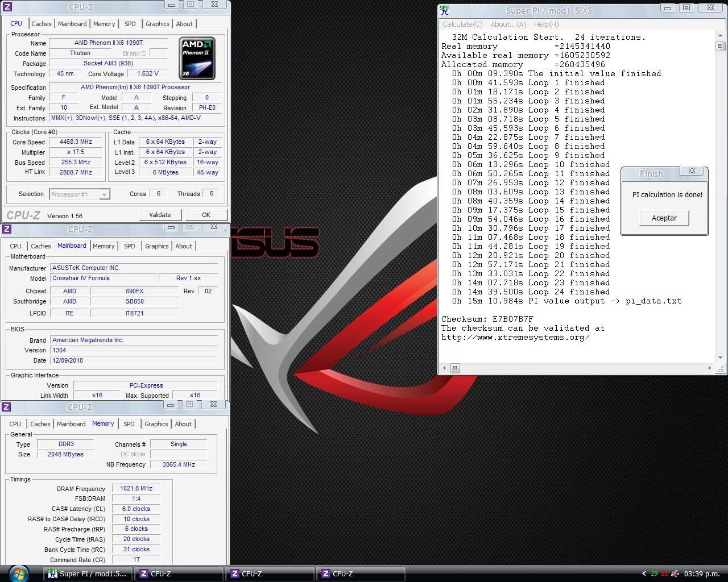Viewport: 728px width, 582px height.
Task: Select CPU tab in Mainboard CPU-Z window
Action: pos(16,246)
